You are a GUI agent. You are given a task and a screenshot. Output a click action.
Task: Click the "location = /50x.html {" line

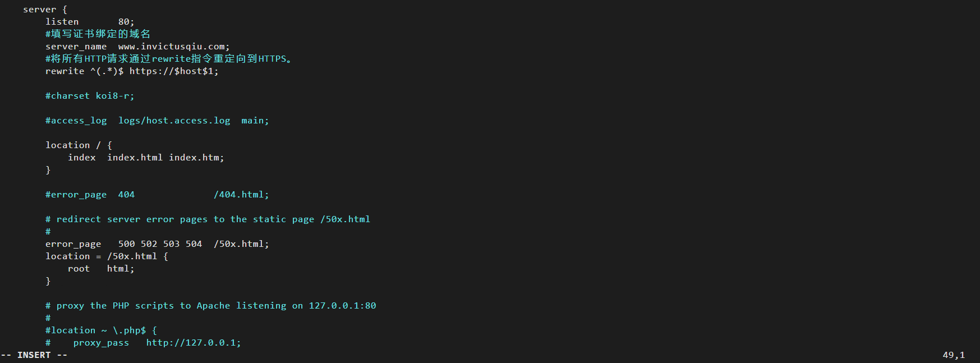[107, 256]
